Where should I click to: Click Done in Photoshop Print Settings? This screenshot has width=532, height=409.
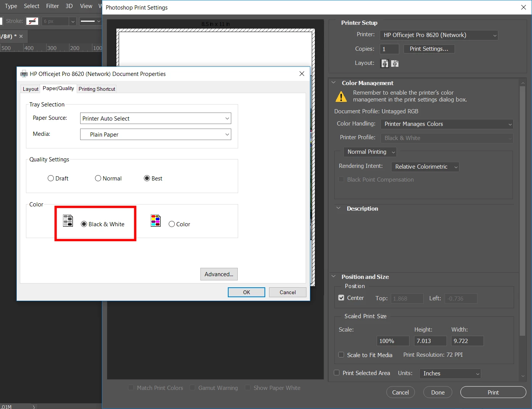click(x=438, y=392)
